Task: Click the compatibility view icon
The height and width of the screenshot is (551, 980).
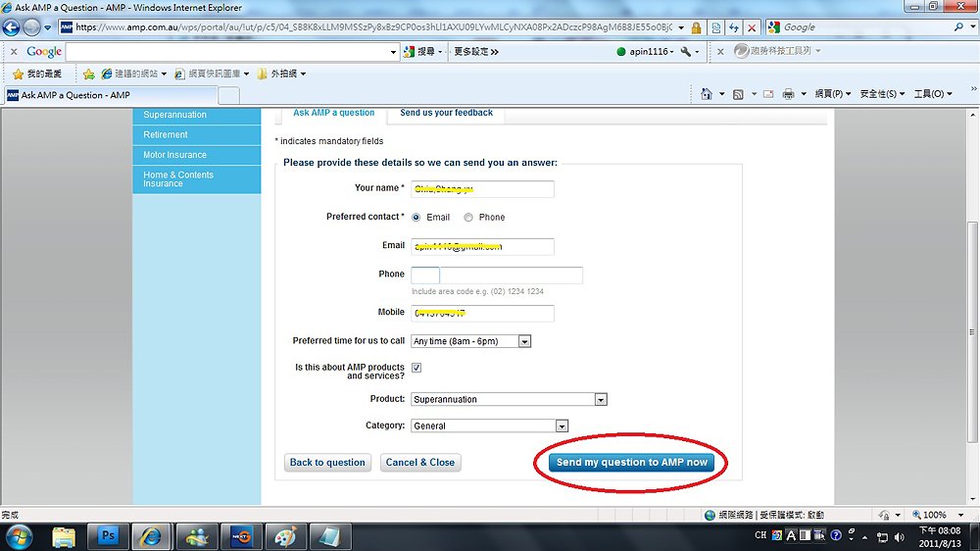Action: coord(715,27)
